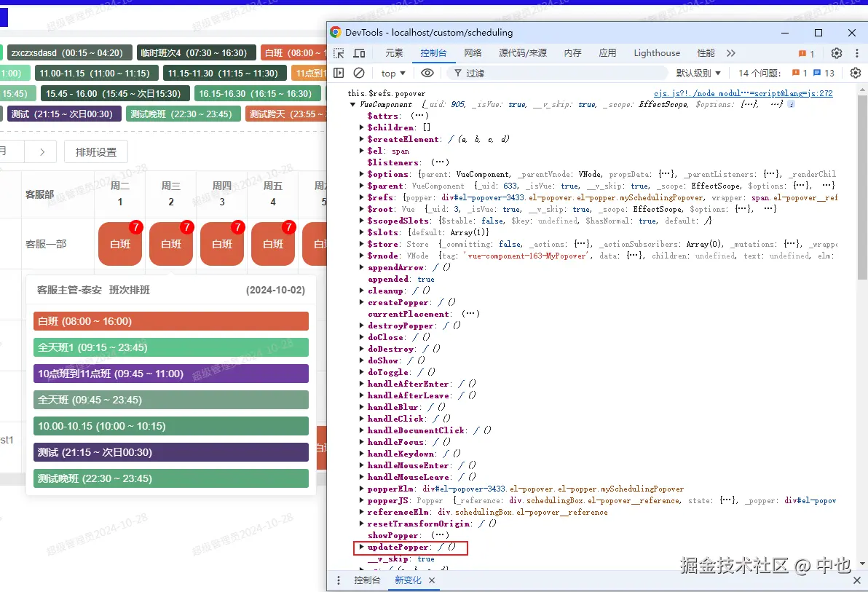Screen dimensions: 868x592
Task: Switch to the 元素 tab
Action: coord(394,53)
